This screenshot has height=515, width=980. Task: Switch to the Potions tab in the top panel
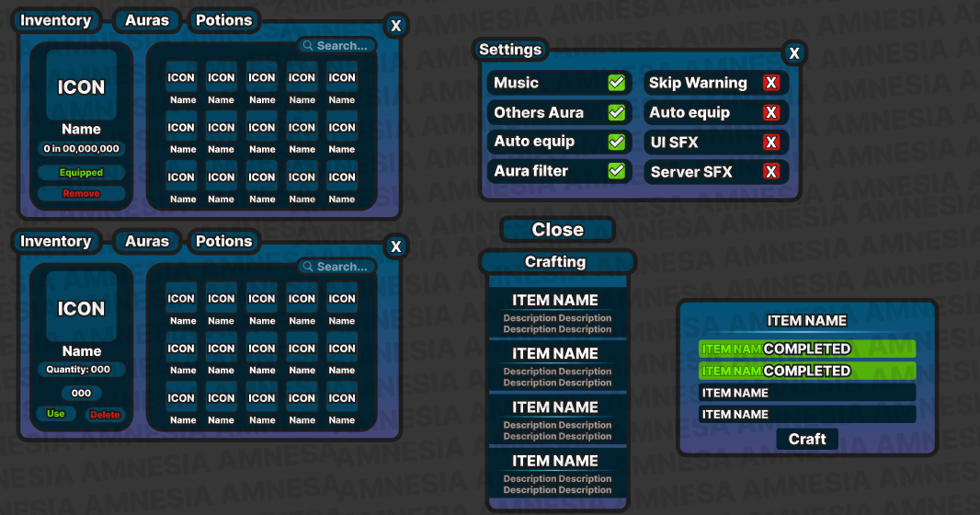click(223, 20)
